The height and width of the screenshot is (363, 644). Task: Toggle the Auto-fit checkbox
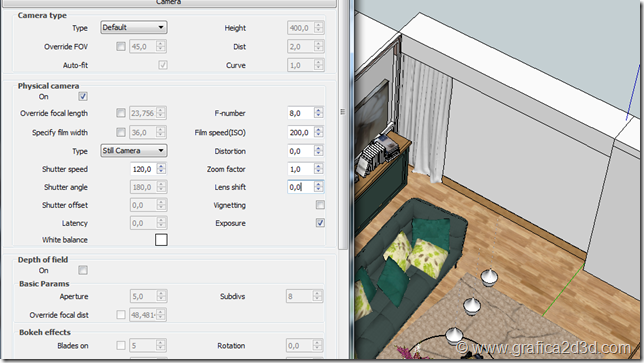pos(163,65)
